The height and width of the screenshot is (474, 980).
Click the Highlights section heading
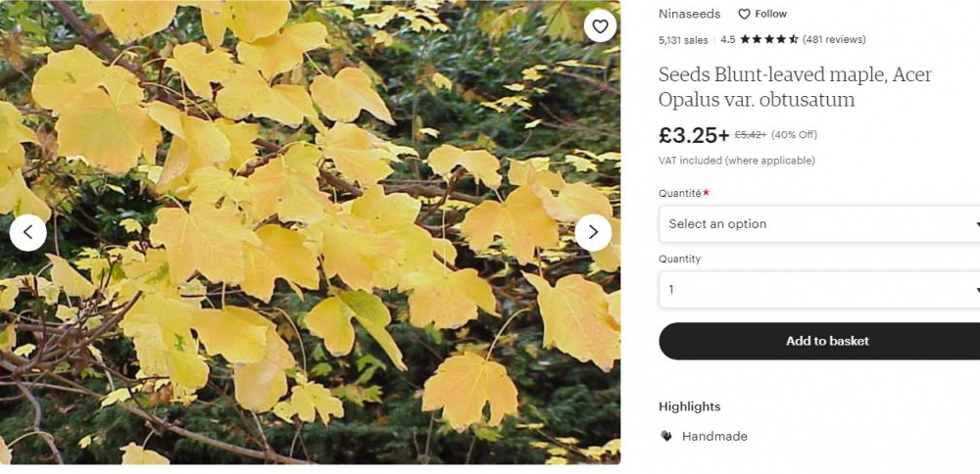689,406
